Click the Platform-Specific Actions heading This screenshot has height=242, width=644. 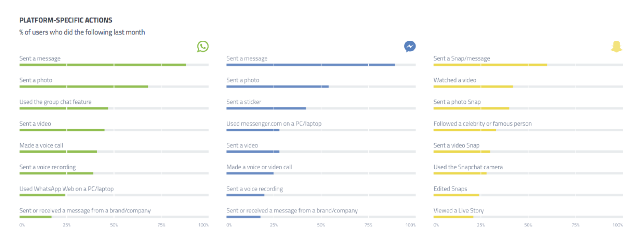pyautogui.click(x=66, y=20)
